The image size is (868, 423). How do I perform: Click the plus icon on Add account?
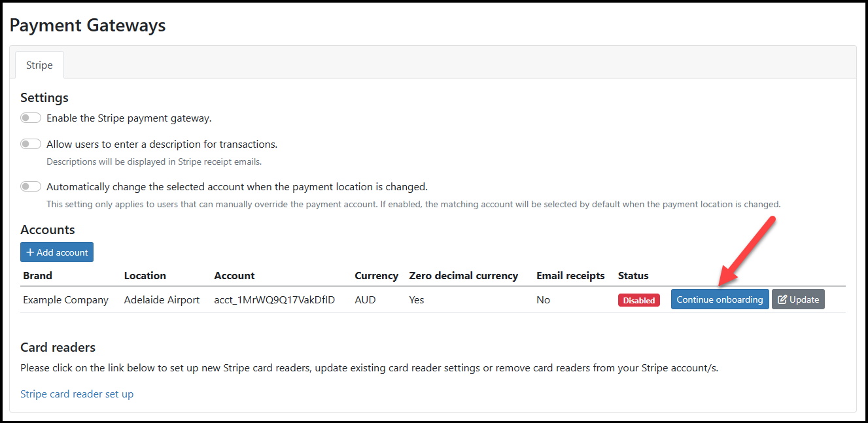click(x=30, y=252)
